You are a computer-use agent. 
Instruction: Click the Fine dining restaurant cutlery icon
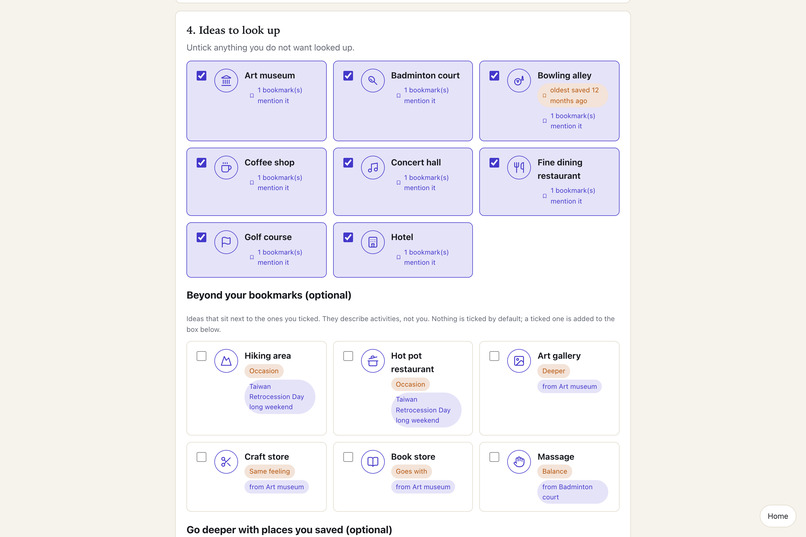[519, 168]
